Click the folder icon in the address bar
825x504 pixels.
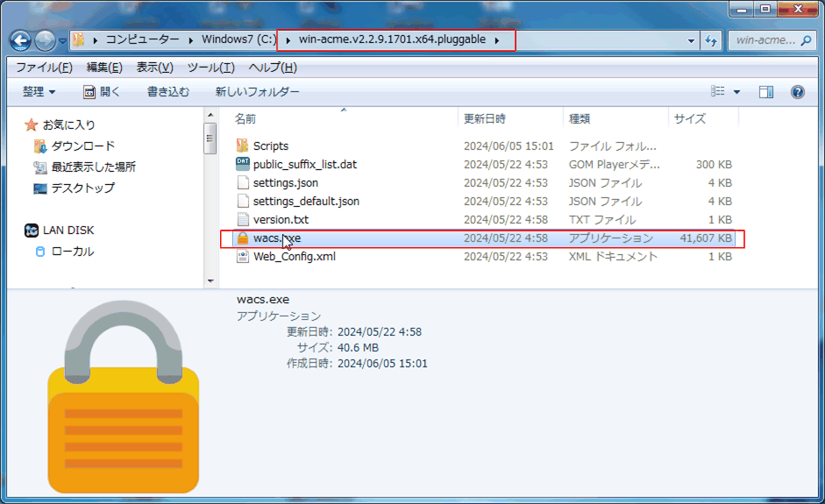tap(78, 39)
